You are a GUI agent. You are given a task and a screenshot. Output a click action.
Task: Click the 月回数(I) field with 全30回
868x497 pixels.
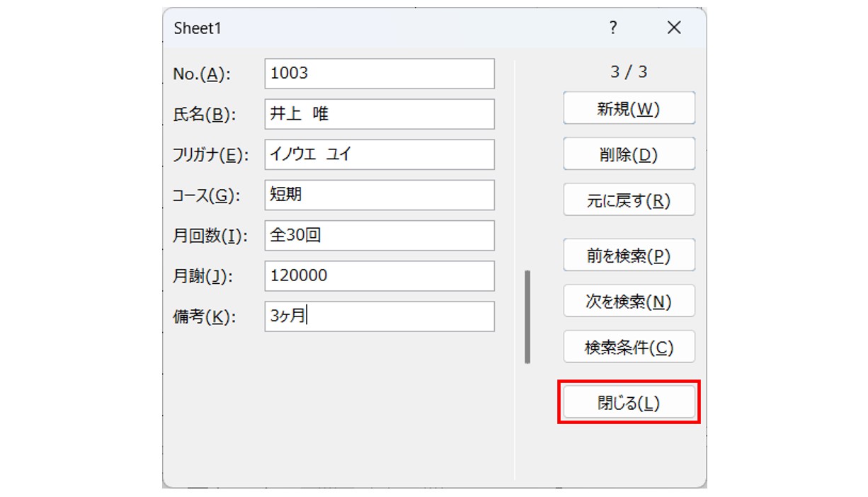[x=379, y=235]
